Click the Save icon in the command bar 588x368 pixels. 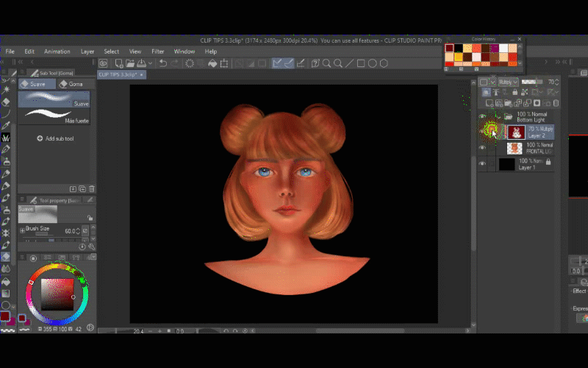(x=141, y=64)
